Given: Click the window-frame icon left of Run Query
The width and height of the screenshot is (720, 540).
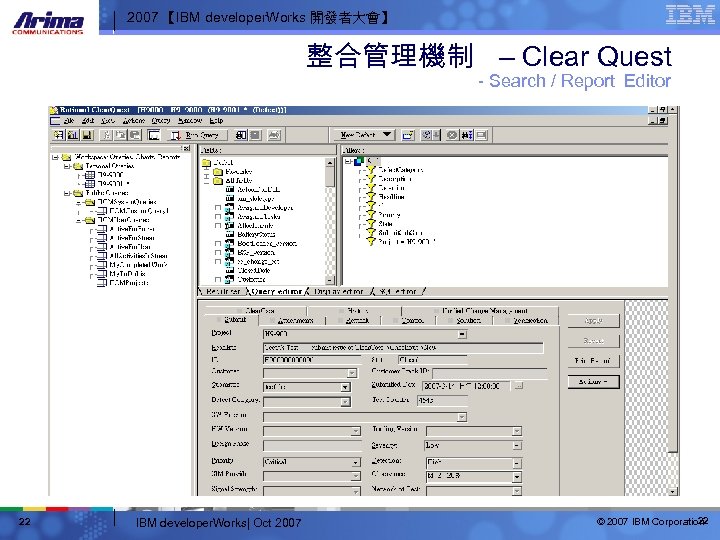Looking at the screenshot, I should click(x=154, y=135).
